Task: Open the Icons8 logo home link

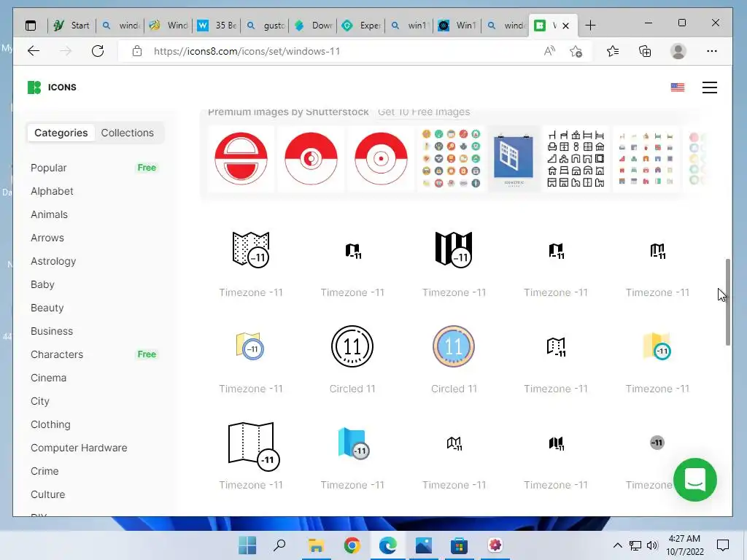Action: click(52, 87)
